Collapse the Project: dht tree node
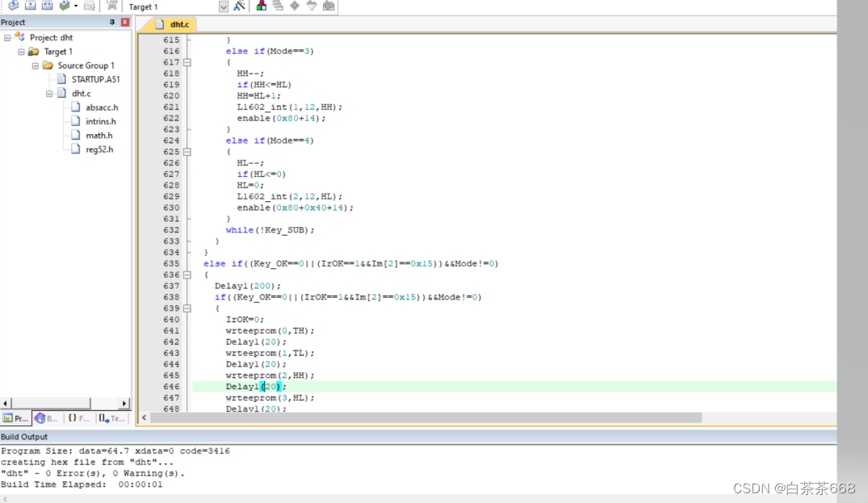 click(x=7, y=37)
